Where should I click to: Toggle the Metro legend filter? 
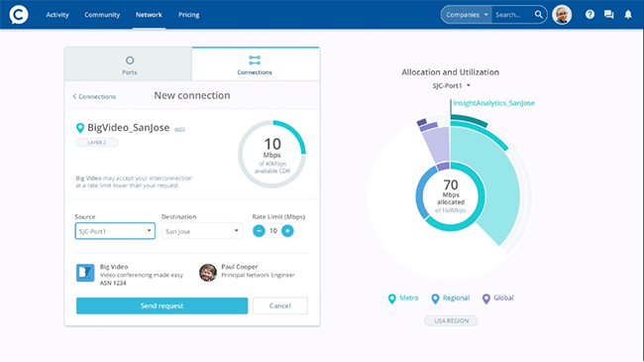click(403, 299)
